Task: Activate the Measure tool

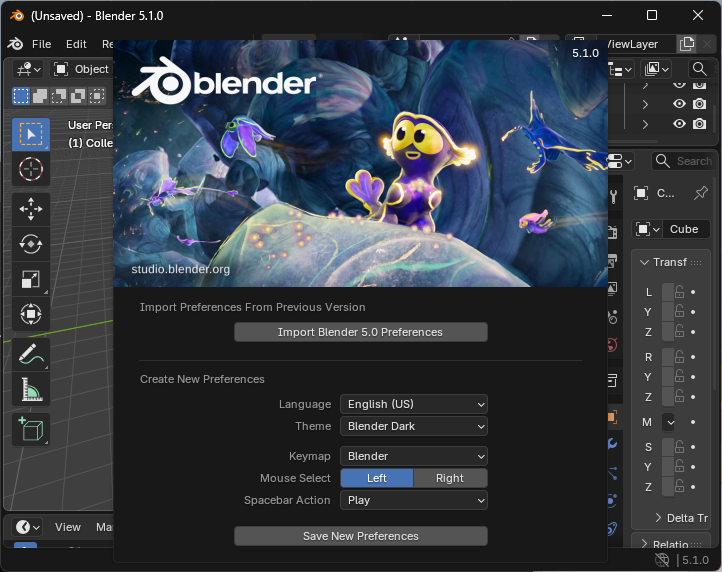Action: [30, 389]
